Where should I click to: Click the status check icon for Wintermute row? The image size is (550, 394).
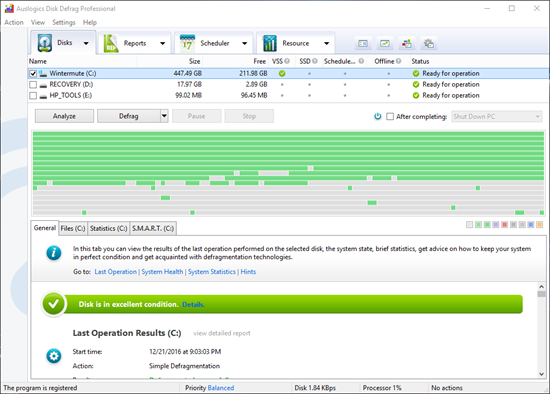tap(416, 73)
